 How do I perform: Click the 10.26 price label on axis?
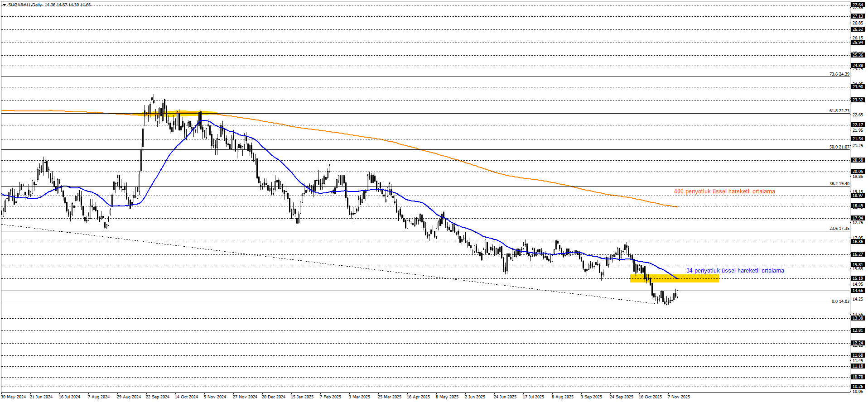pos(857,387)
